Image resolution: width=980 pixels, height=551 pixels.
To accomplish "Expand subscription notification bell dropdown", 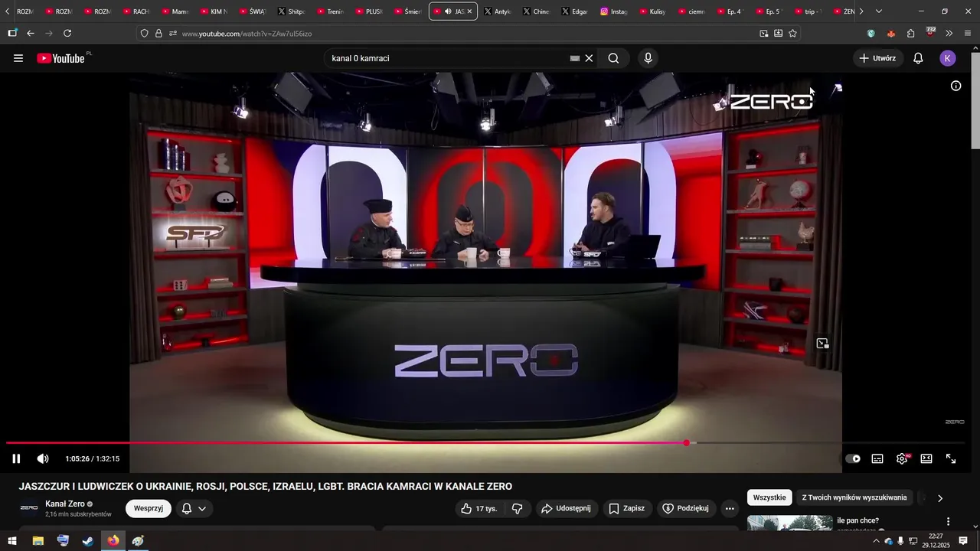I will 194,508.
